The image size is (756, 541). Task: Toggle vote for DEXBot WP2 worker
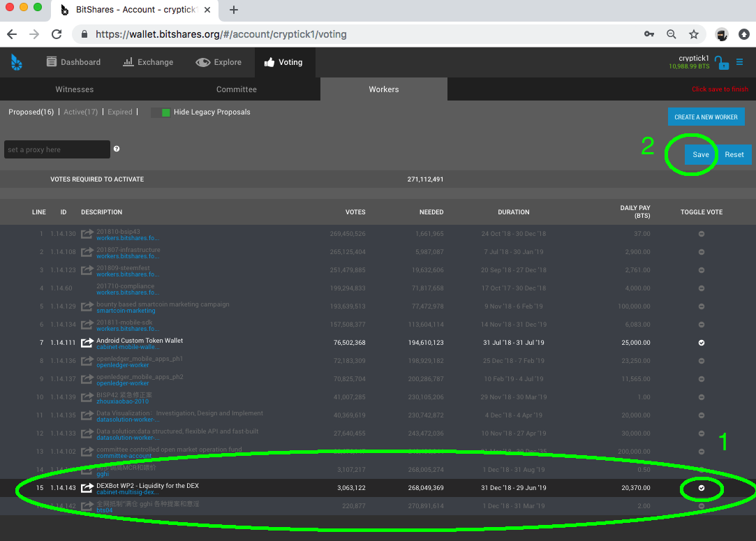click(x=702, y=488)
